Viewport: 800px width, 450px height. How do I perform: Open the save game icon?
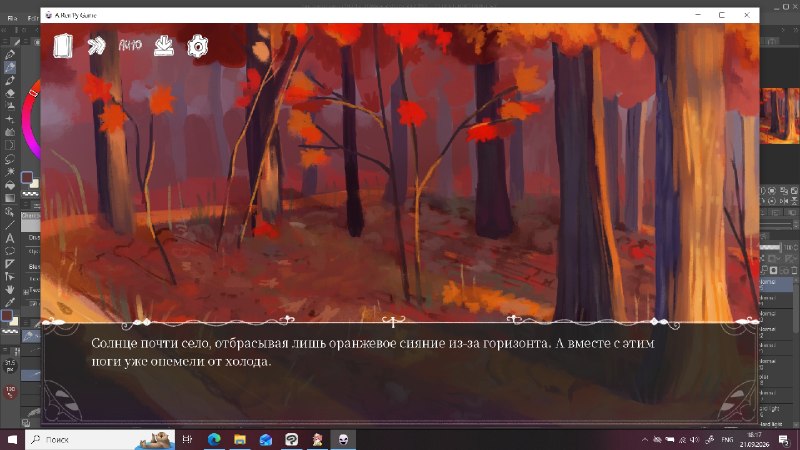tap(164, 46)
